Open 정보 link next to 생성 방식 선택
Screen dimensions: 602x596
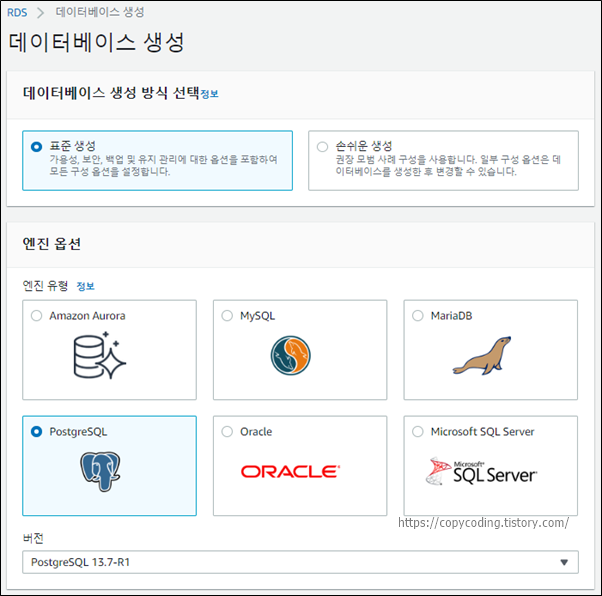point(209,94)
